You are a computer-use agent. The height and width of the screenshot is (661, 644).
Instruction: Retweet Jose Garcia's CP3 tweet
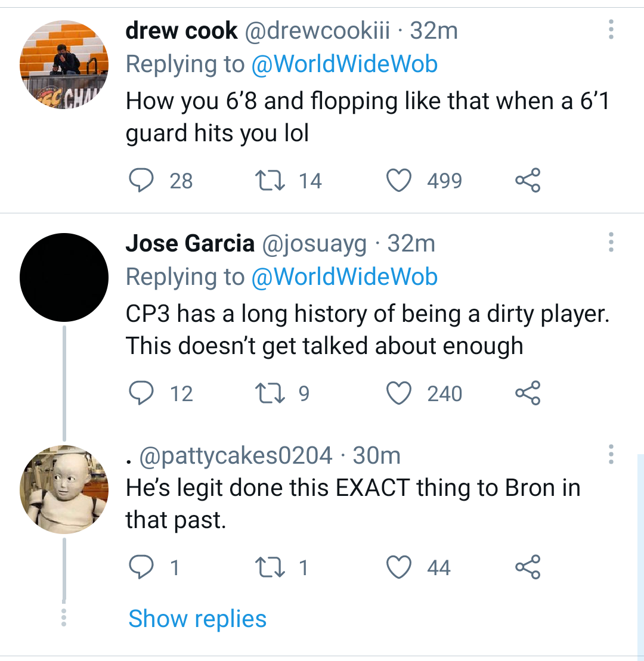point(263,394)
